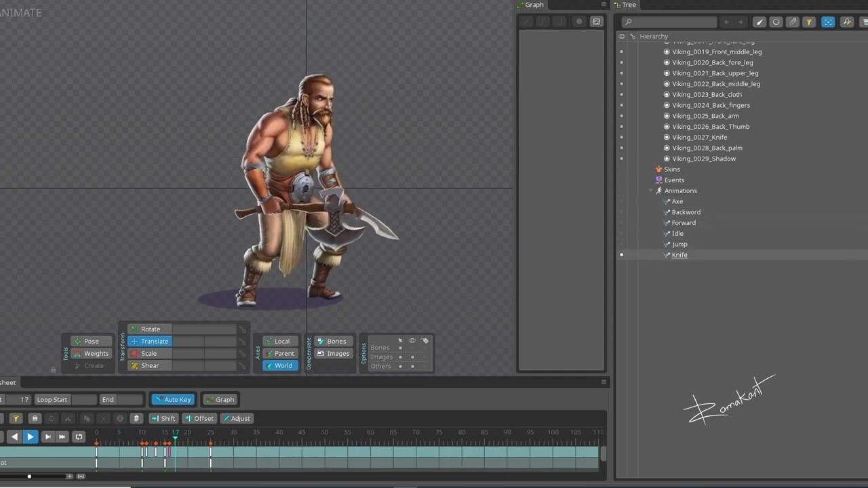Toggle Auto Key recording
Screen dimensions: 868x488
tap(173, 399)
